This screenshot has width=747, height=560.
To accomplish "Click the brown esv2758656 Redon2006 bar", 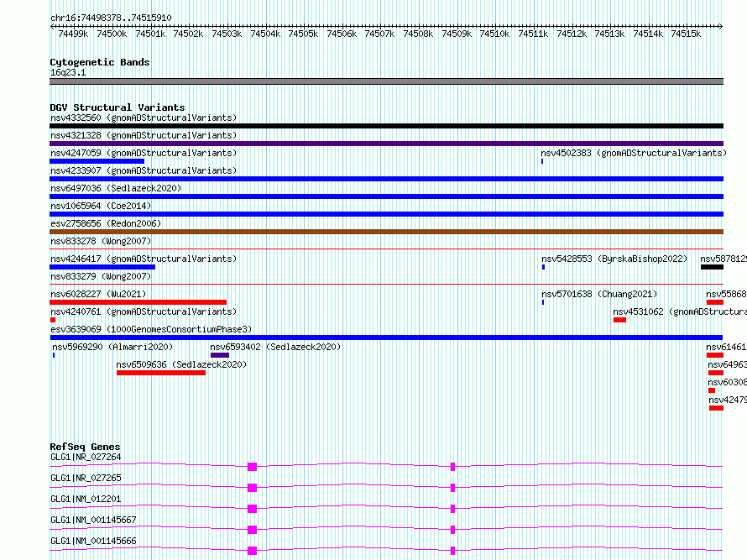I will [x=386, y=232].
